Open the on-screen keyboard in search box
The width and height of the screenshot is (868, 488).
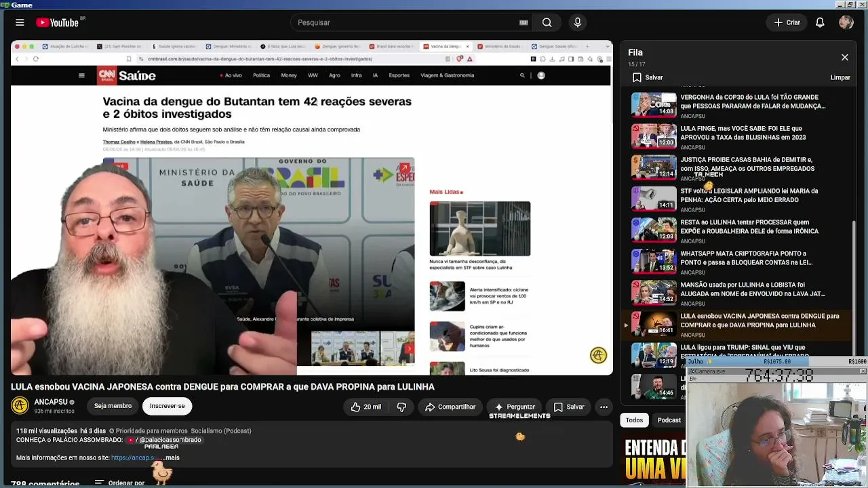[524, 22]
